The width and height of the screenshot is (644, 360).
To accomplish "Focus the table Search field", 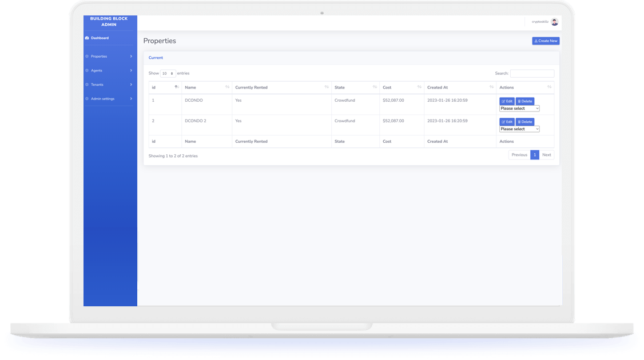I will [532, 74].
